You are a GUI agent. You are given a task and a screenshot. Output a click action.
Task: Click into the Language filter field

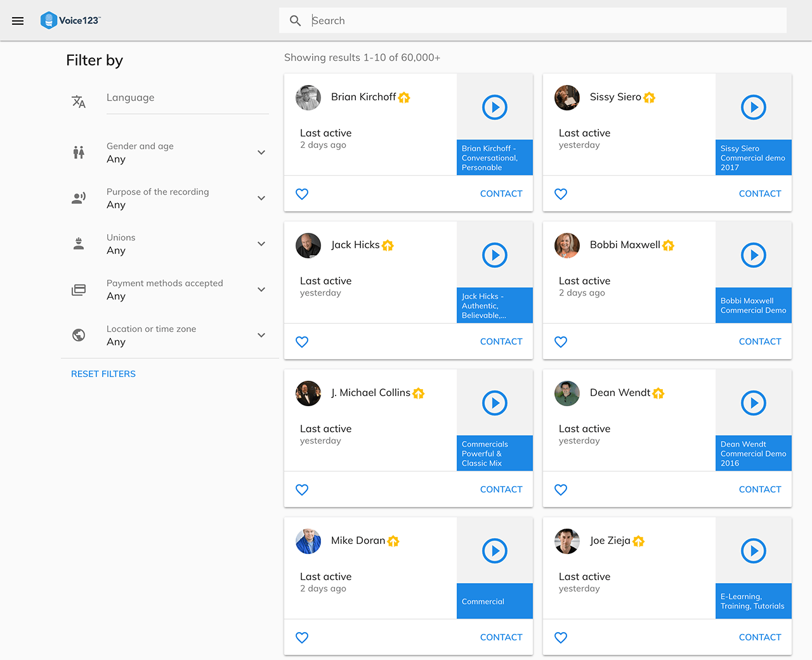[187, 98]
